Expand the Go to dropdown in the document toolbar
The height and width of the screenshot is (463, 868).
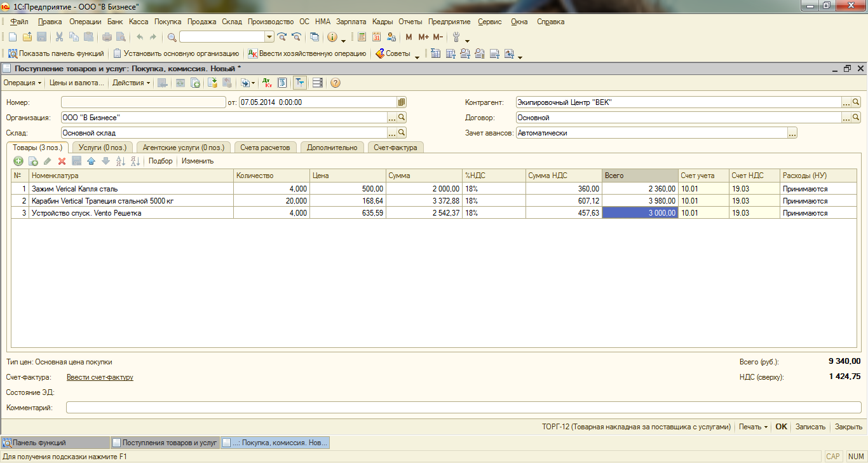pyautogui.click(x=247, y=83)
